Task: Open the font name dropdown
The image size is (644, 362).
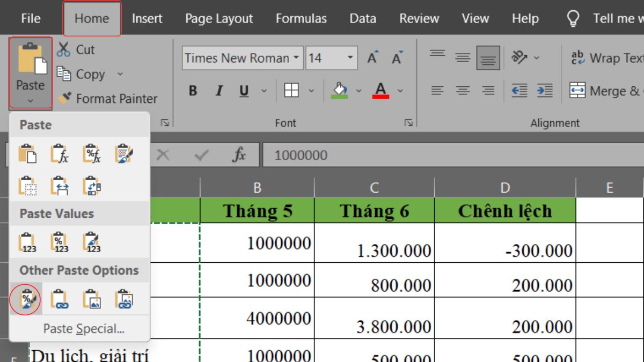Action: (x=297, y=58)
